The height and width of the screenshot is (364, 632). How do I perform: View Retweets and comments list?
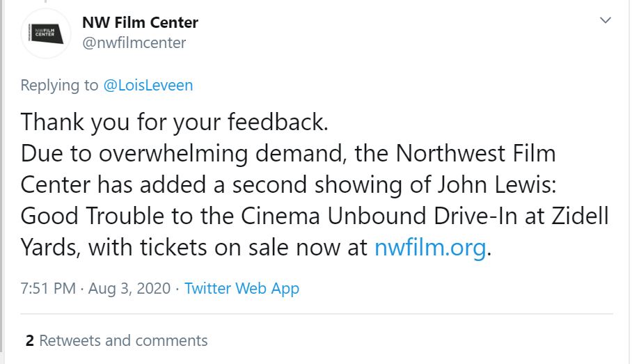click(123, 340)
